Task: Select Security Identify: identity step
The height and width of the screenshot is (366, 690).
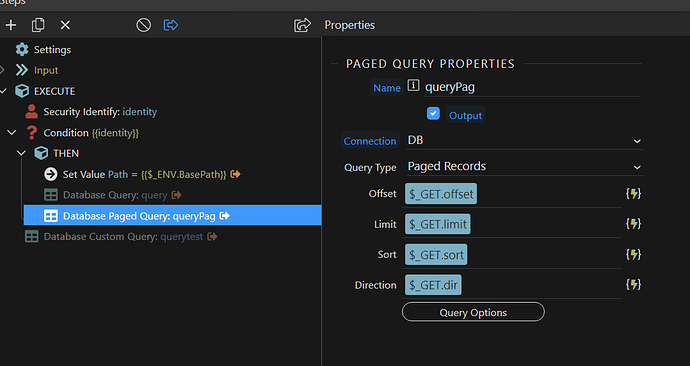Action: 91,112
